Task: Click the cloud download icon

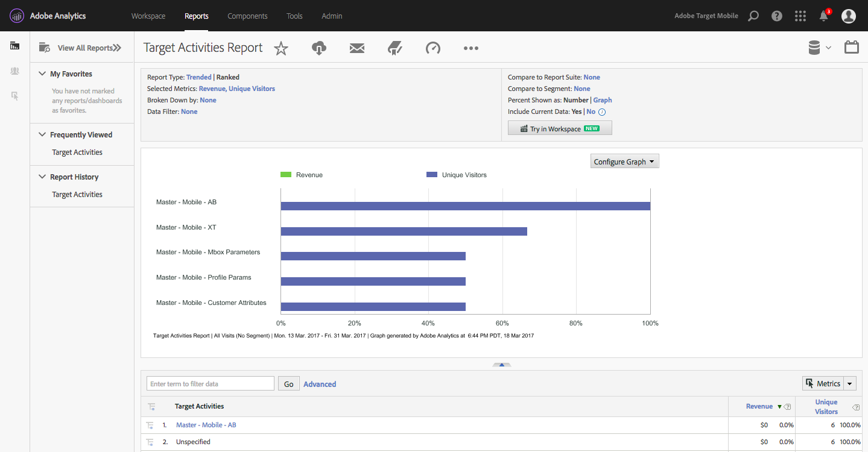Action: click(319, 48)
